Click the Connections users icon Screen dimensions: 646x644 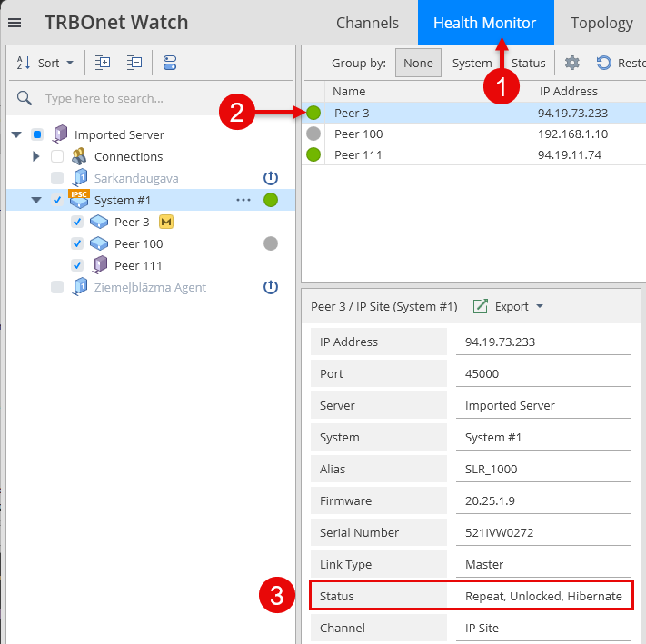pos(79,156)
